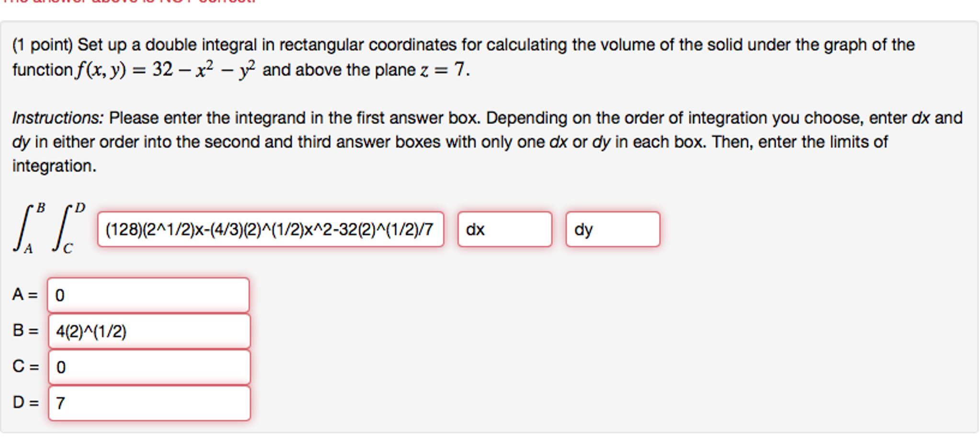This screenshot has height=438, width=980.
Task: Click the "C =" label
Action: (25, 366)
